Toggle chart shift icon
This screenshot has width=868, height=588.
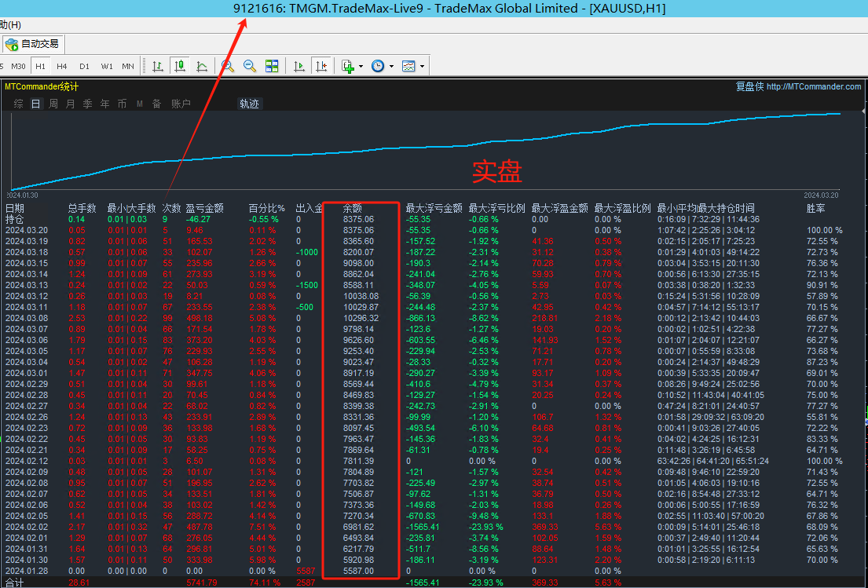[321, 67]
